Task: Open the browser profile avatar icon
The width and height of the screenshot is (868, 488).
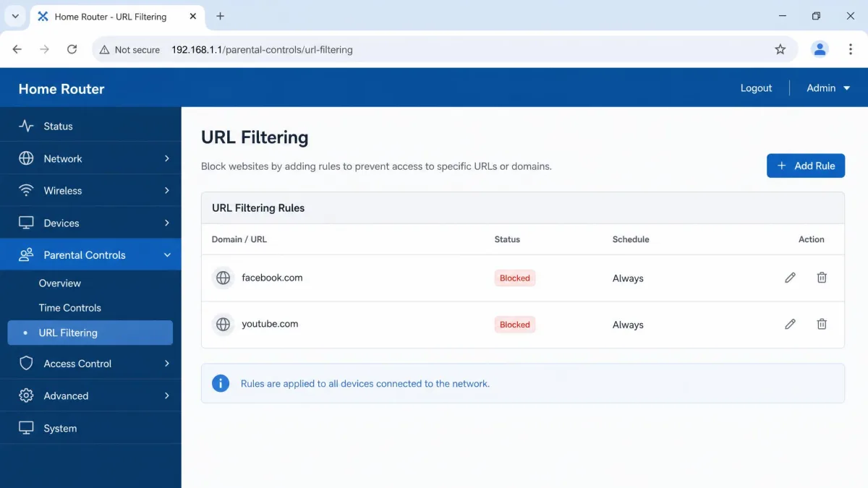Action: 820,49
